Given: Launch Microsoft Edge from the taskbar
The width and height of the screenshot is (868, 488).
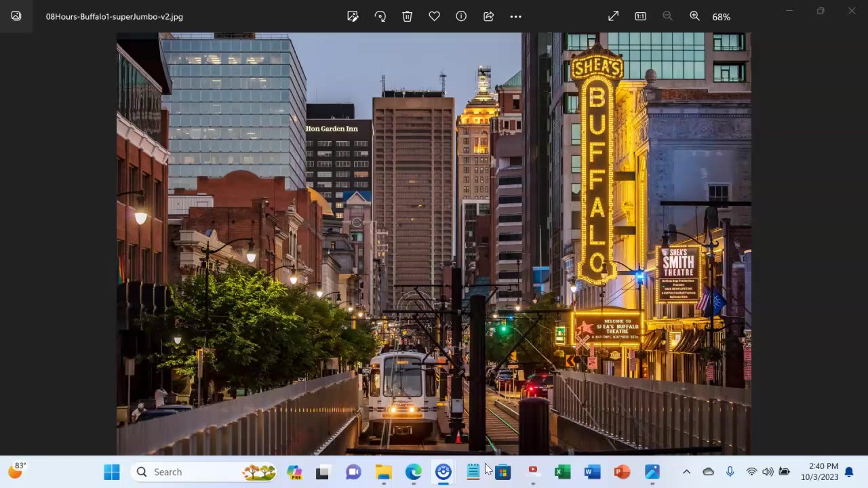Looking at the screenshot, I should 414,472.
